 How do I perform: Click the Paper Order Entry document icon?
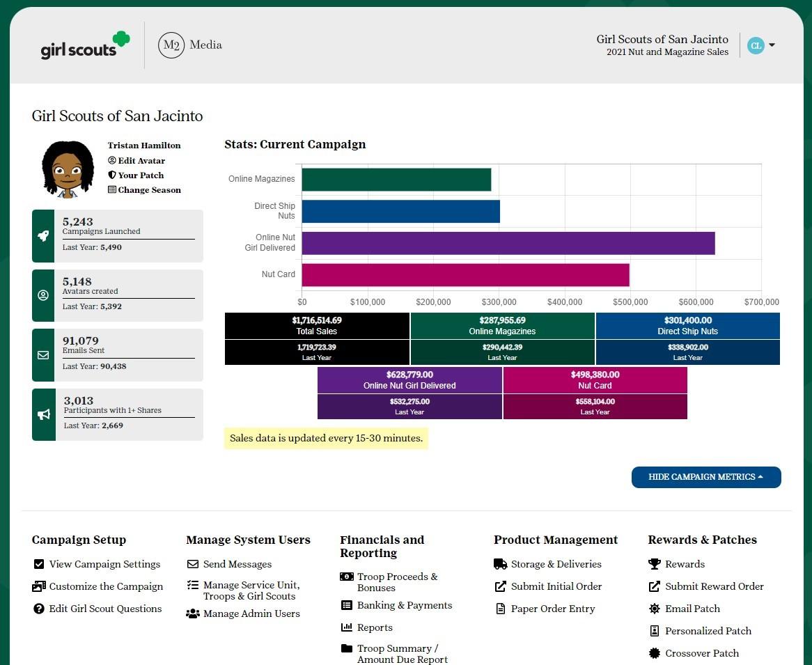500,609
